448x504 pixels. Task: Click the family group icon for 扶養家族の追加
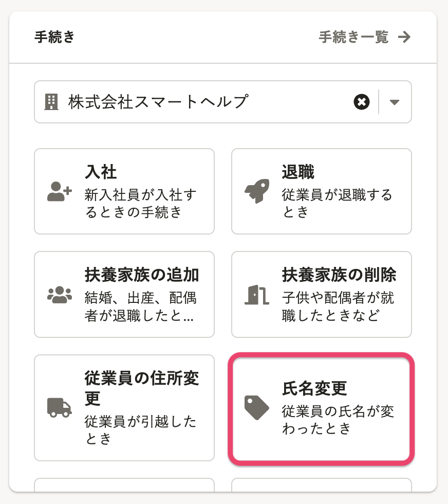click(59, 294)
